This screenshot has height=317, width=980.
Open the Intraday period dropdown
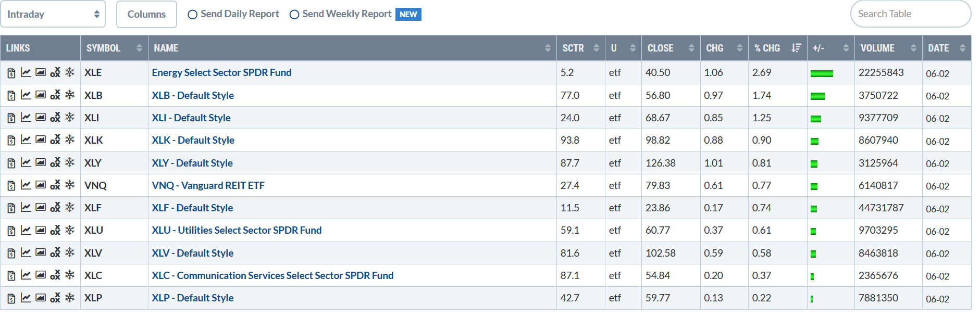tap(53, 14)
